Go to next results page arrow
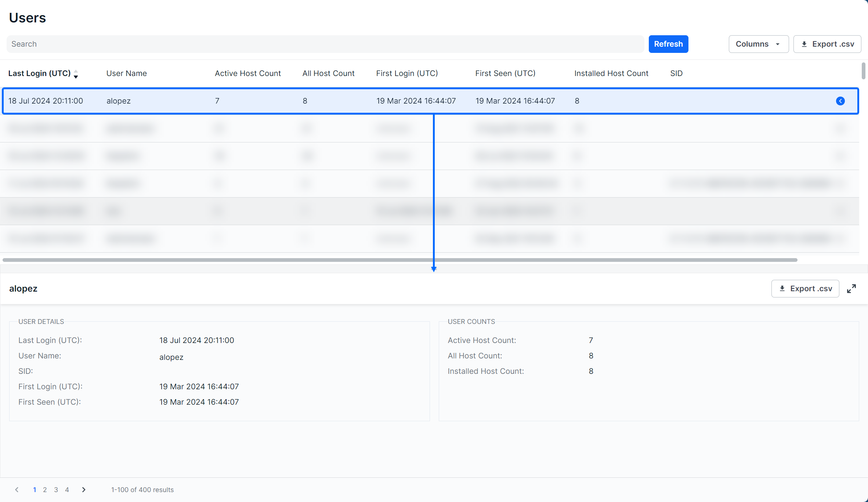 coord(84,490)
